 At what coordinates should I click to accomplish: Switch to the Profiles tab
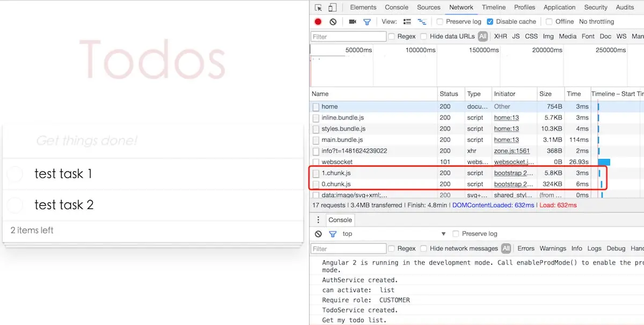pos(525,8)
